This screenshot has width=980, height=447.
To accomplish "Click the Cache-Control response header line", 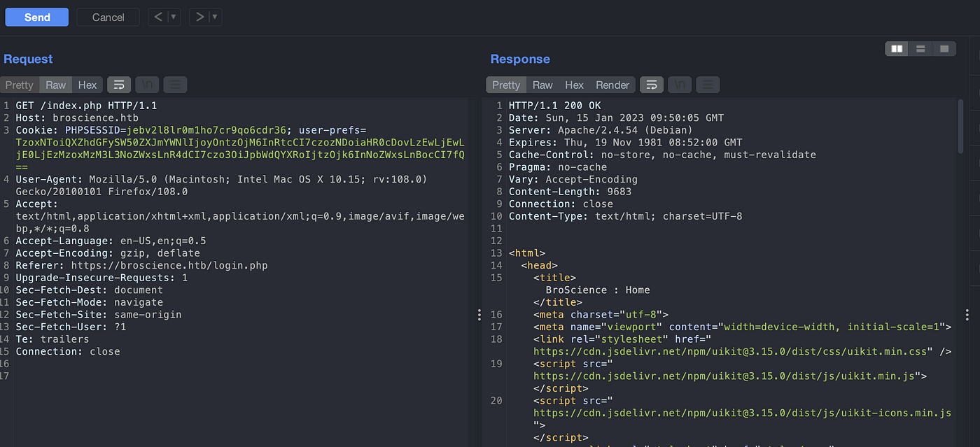I will (x=662, y=155).
